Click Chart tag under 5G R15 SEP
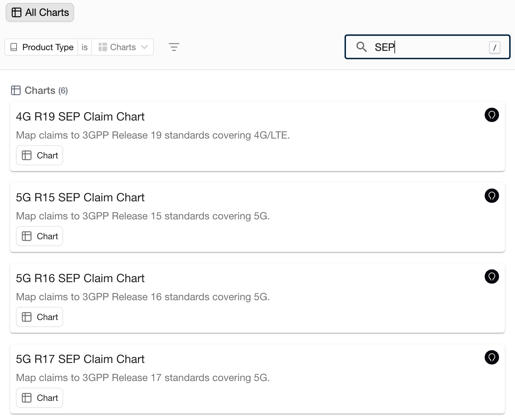Viewport: 515px width, 420px height. tap(40, 236)
